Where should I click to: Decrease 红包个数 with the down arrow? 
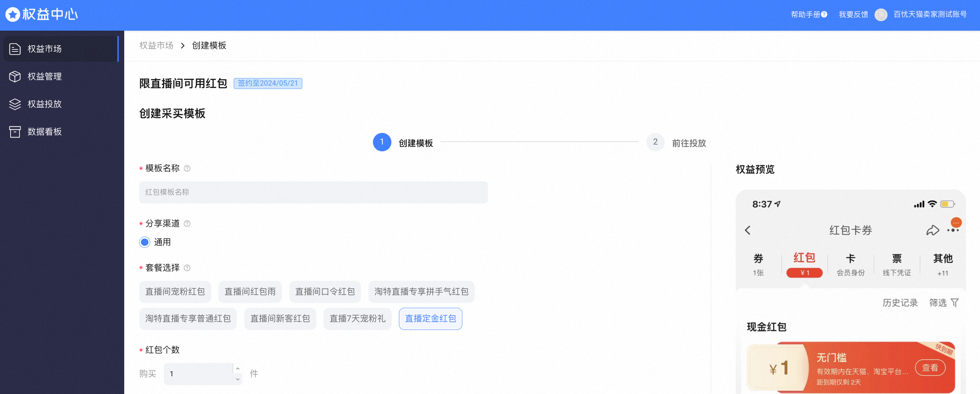point(237,379)
